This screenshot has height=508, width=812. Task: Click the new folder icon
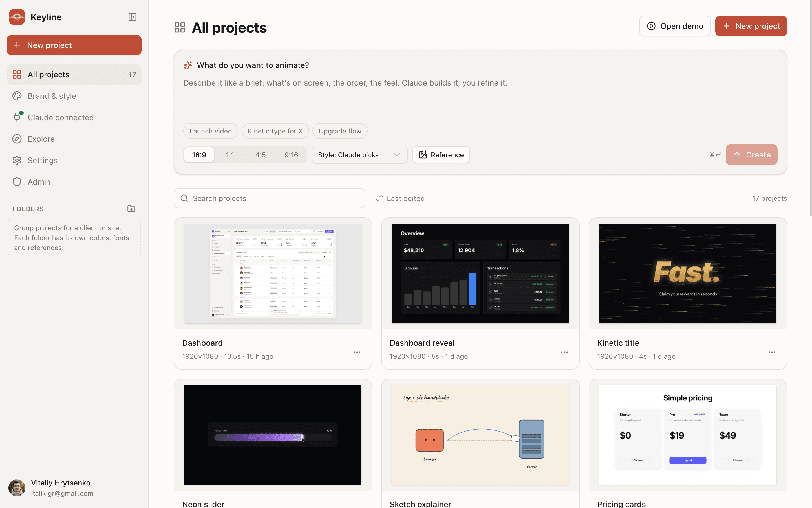pyautogui.click(x=131, y=209)
